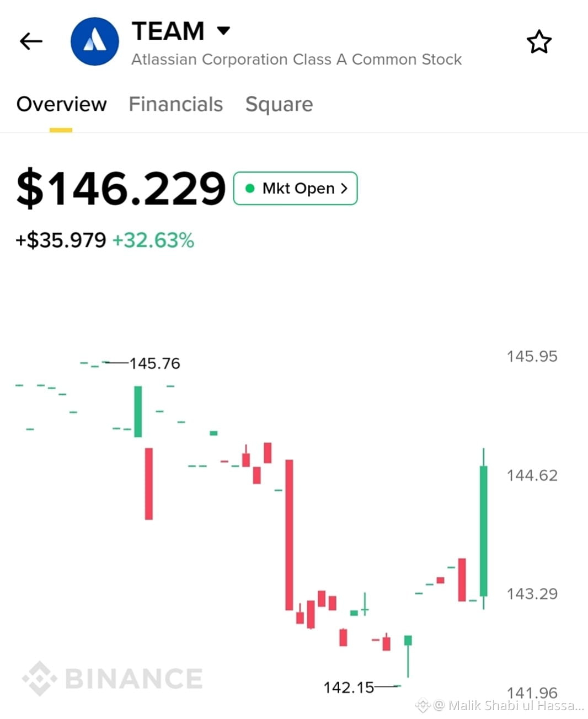Open the Mkt Open status details
588x719 pixels.
[296, 189]
